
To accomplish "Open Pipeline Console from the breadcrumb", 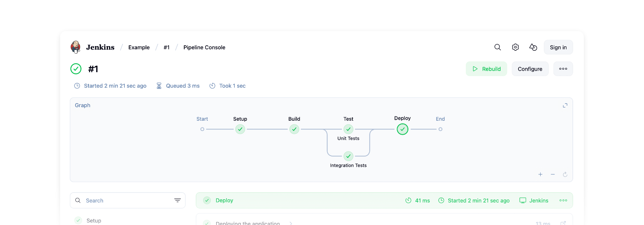I will [x=204, y=47].
